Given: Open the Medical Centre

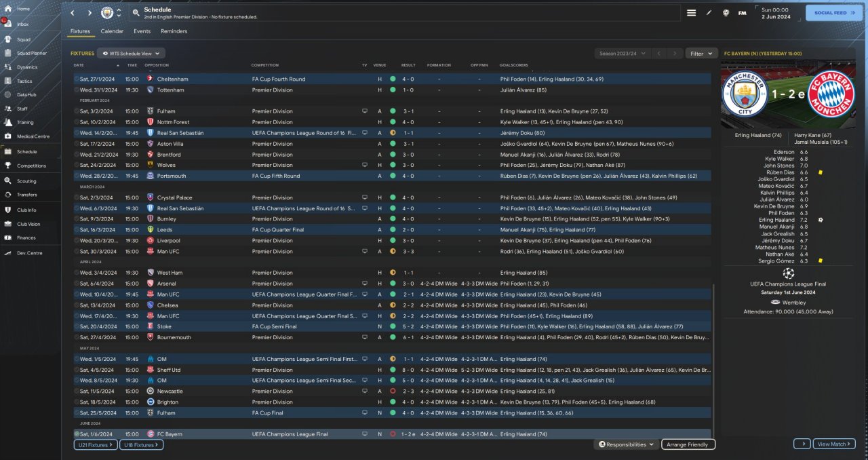Looking at the screenshot, I should (30, 136).
